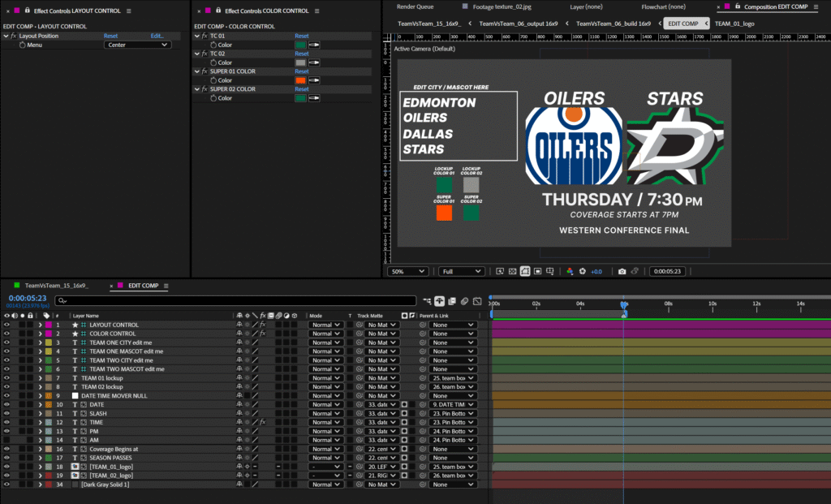Screen dimensions: 831x504
Task: Expand the TEAM 01 lockup layer
Action: point(41,378)
